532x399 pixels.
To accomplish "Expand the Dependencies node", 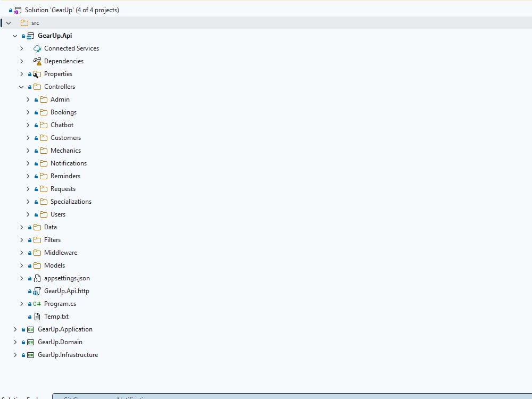I will [21, 61].
